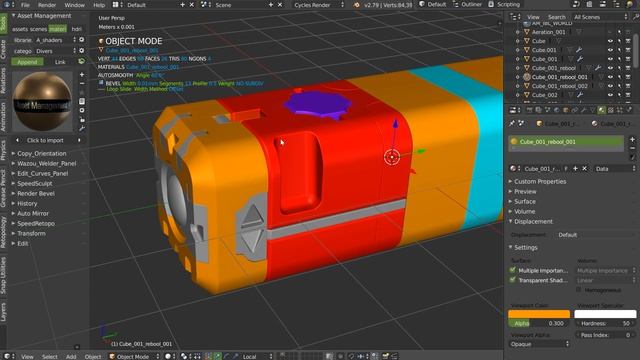Click the category settings gear icon
The image size is (640, 360).
[x=82, y=51]
